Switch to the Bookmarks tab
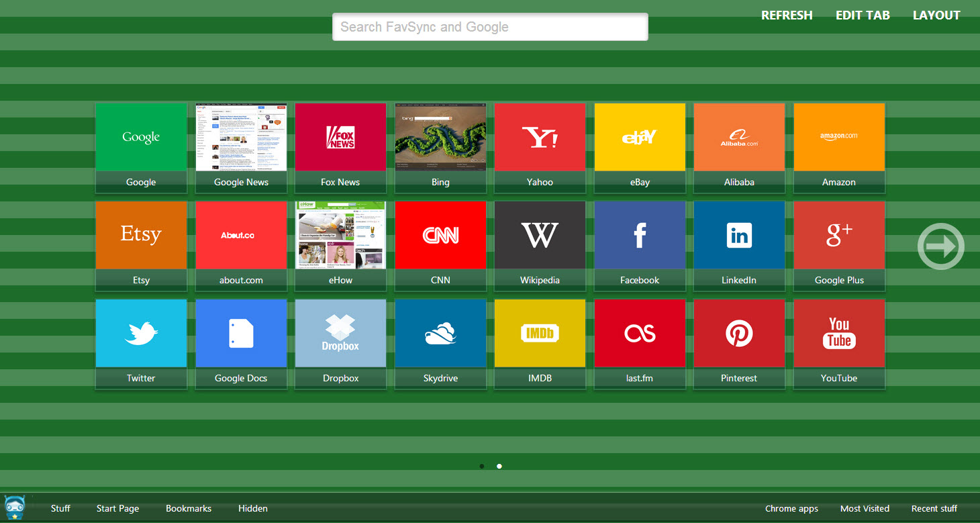The width and height of the screenshot is (980, 523). [x=189, y=508]
